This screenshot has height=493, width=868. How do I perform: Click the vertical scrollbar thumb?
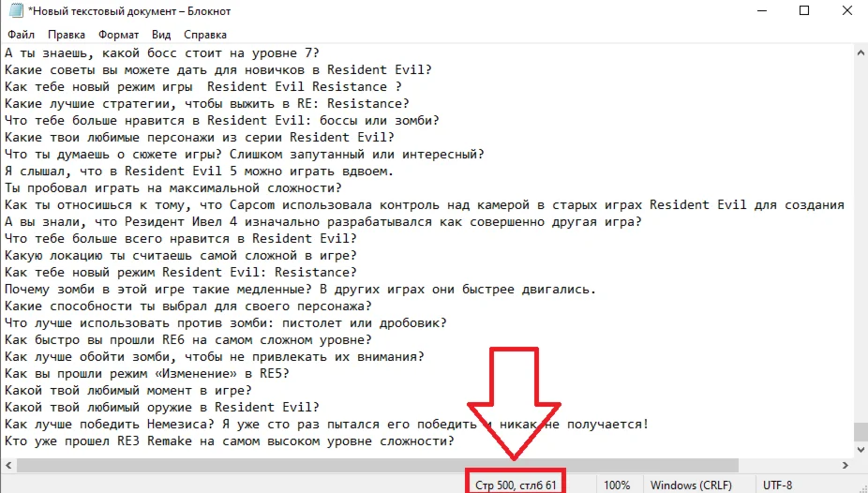pos(861,431)
